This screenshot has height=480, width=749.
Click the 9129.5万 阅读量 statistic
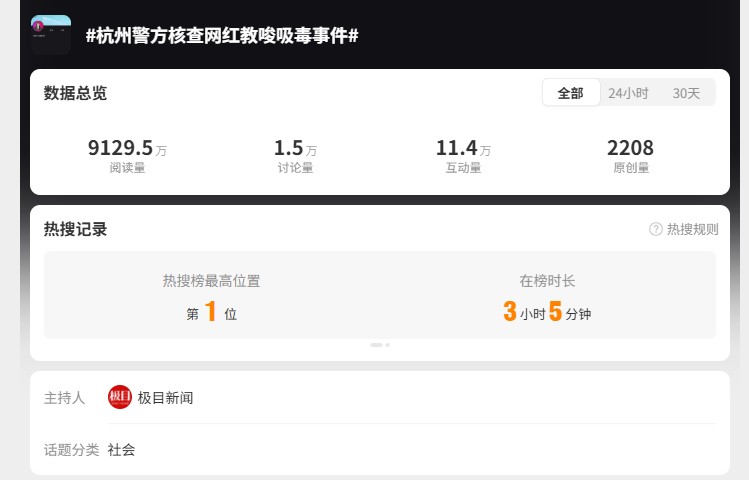point(127,155)
